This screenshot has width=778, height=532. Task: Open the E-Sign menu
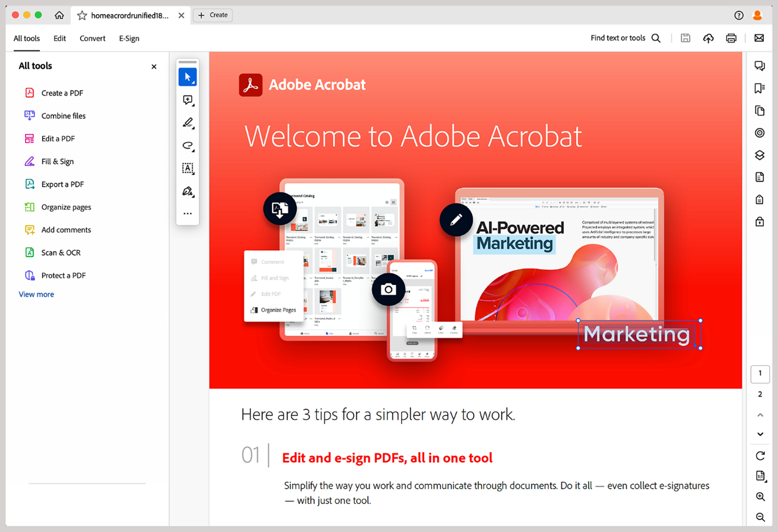point(129,38)
